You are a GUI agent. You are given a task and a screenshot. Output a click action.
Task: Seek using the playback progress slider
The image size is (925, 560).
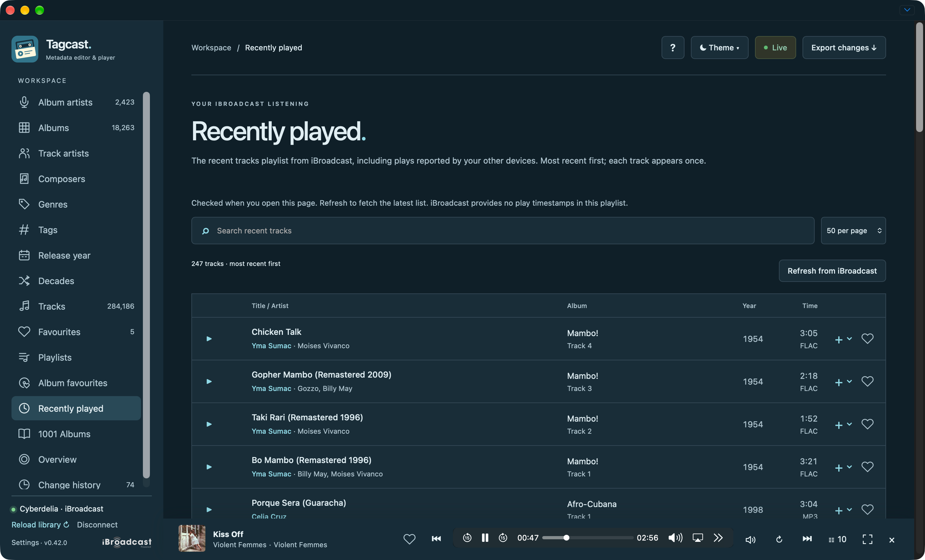click(588, 538)
